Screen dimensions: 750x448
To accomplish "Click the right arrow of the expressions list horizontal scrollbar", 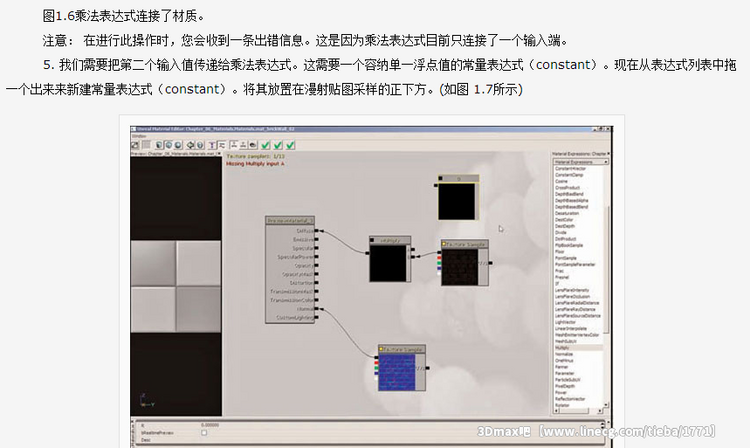I will click(599, 411).
